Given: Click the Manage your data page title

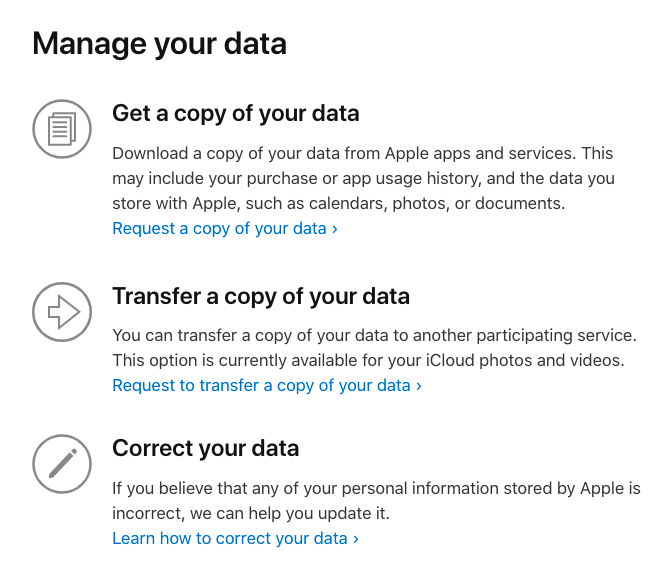Looking at the screenshot, I should [159, 44].
